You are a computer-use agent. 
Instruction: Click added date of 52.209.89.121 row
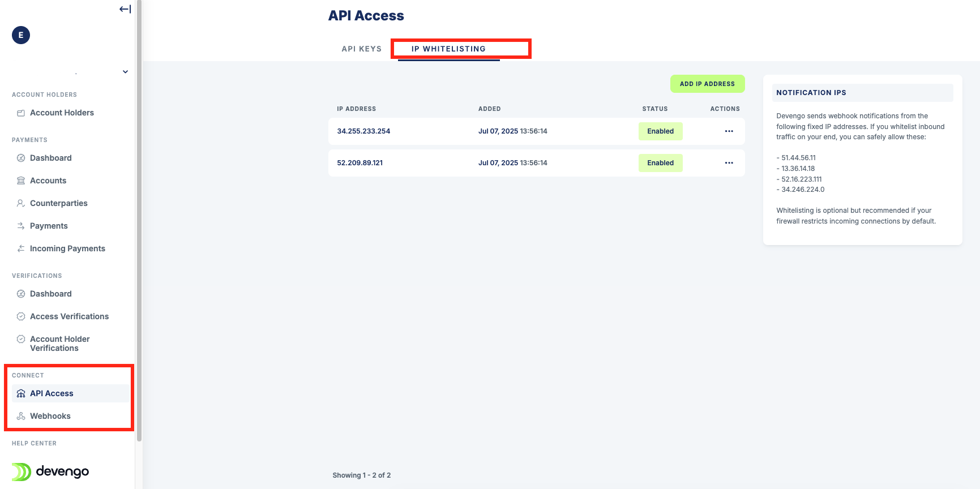coord(513,163)
